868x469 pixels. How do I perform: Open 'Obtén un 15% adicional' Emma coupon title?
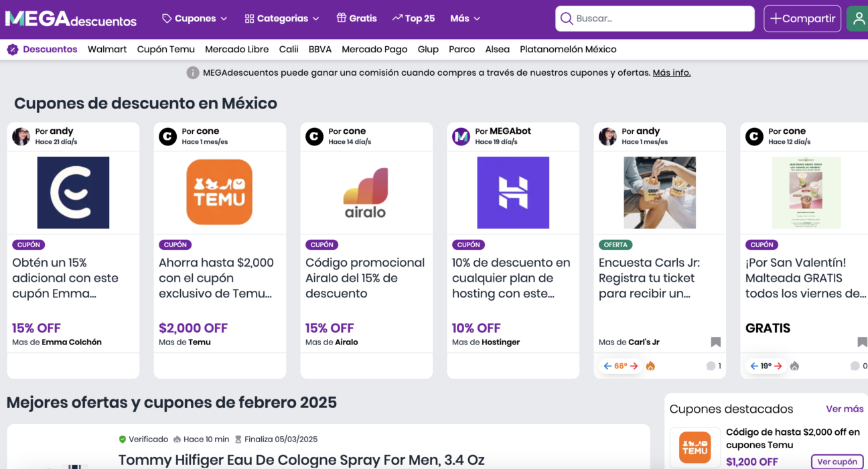65,278
